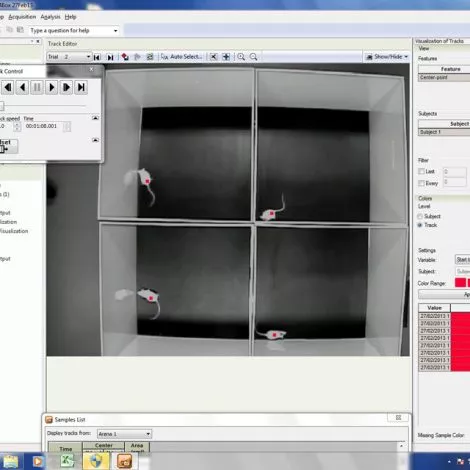470x470 pixels.
Task: Click the first 27/02/2013 value row
Action: coord(434,316)
